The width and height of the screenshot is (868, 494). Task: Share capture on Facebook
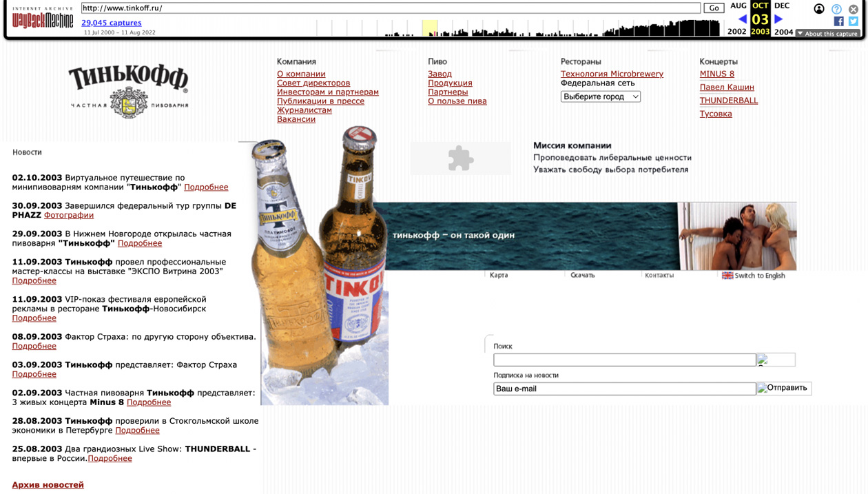pos(838,21)
